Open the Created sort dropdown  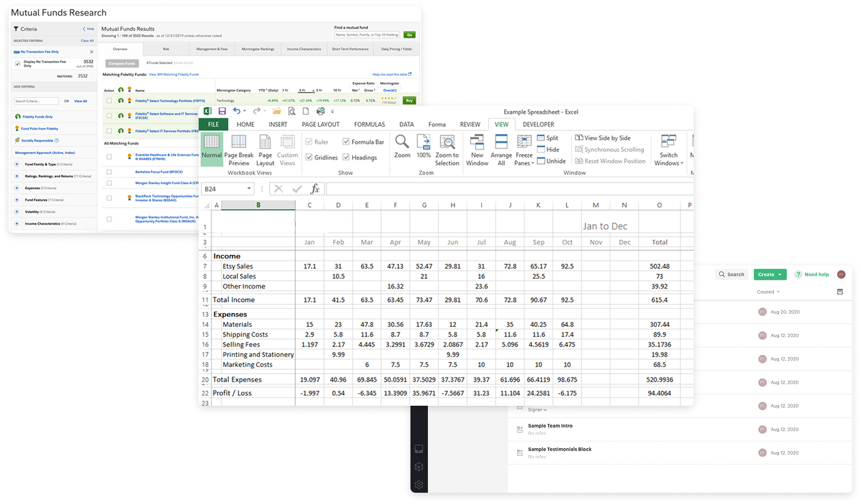[768, 292]
